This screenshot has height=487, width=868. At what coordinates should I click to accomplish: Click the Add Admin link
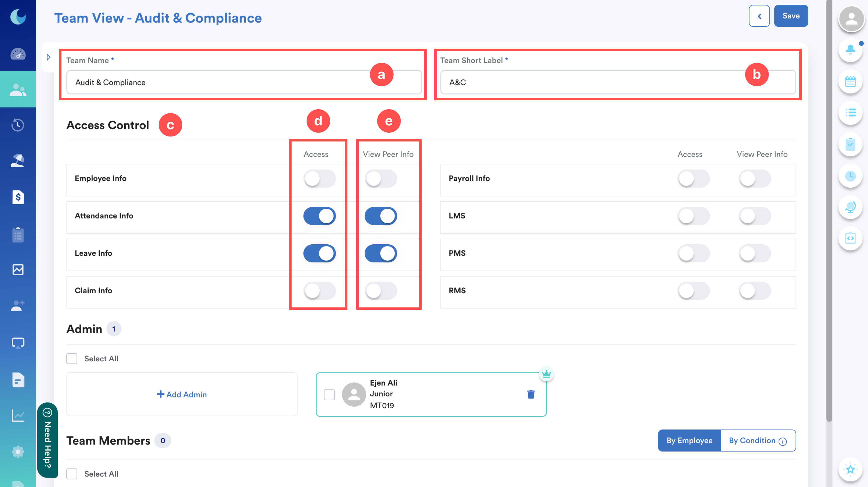[181, 394]
